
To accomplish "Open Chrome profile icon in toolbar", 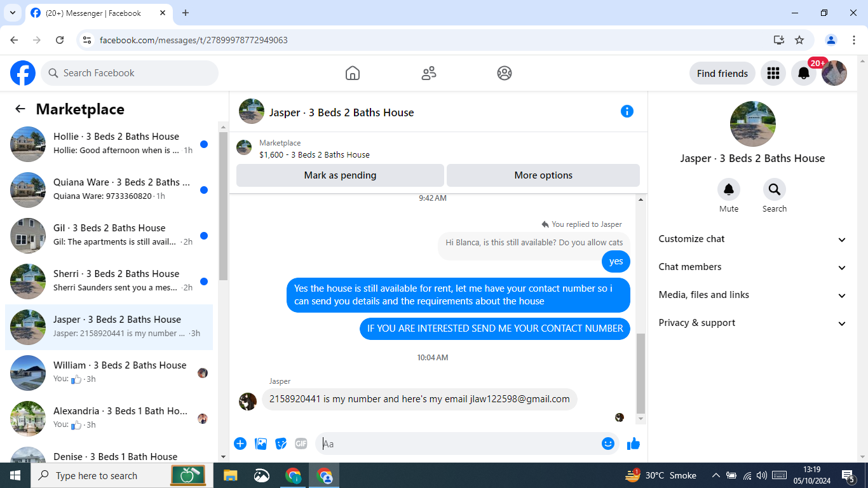I will 831,40.
